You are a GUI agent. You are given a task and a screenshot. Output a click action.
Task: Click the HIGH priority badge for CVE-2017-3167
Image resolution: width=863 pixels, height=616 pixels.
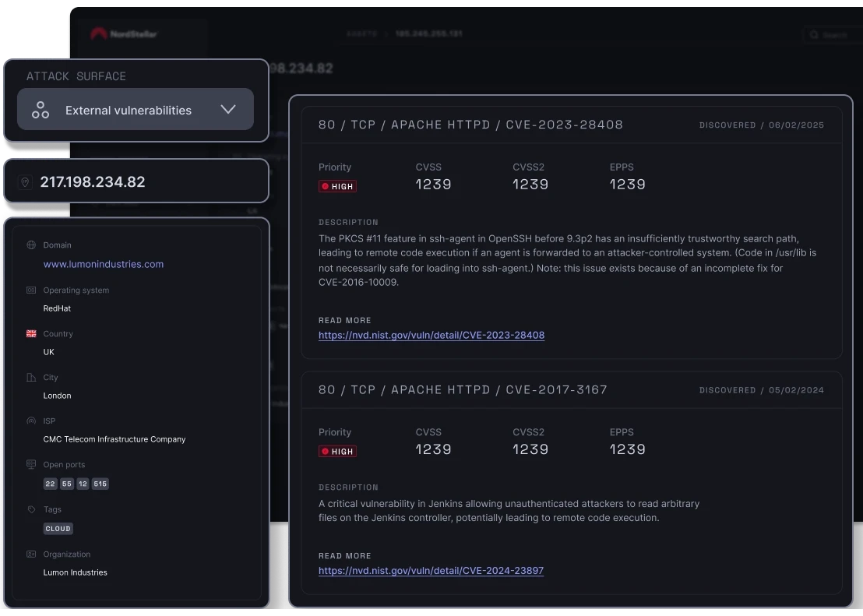coord(337,451)
